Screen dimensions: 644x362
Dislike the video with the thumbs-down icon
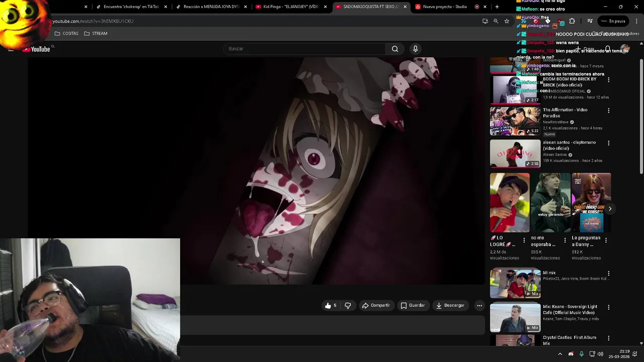click(348, 305)
